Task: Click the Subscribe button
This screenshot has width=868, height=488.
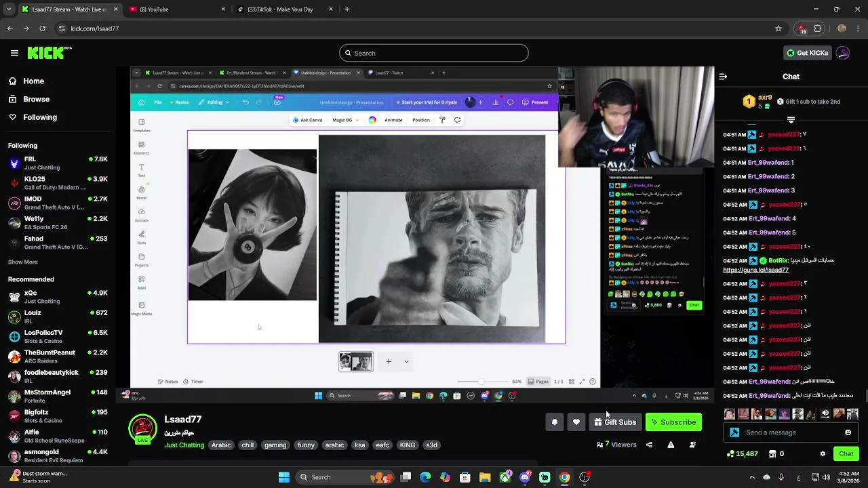Action: (x=673, y=422)
